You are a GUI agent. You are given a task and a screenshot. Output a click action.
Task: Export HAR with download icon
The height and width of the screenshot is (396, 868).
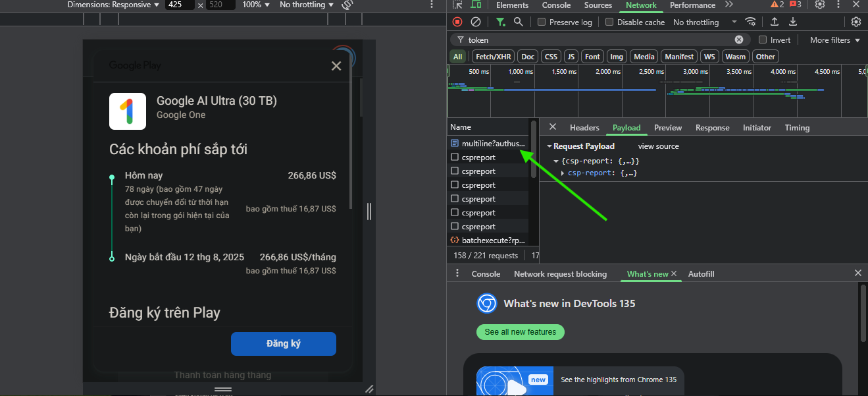point(793,22)
